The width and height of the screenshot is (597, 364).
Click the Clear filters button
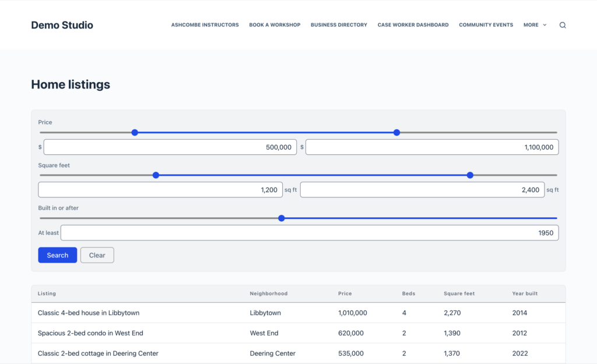pyautogui.click(x=97, y=255)
